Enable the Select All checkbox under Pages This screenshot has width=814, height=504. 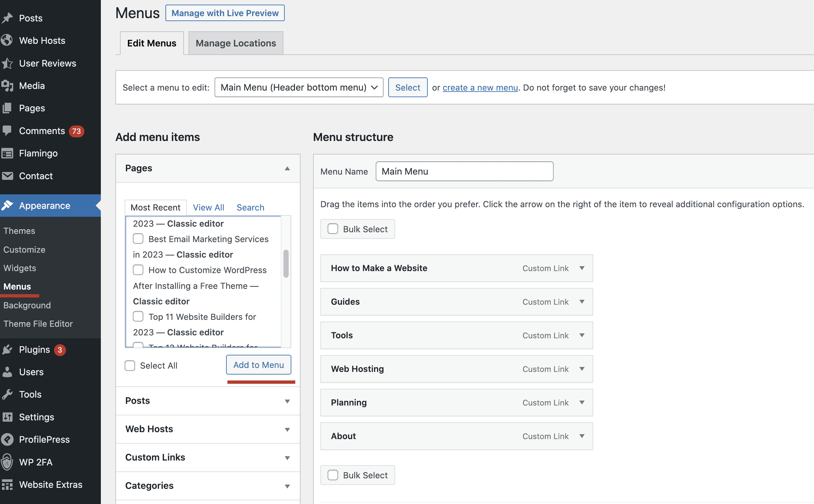point(130,366)
